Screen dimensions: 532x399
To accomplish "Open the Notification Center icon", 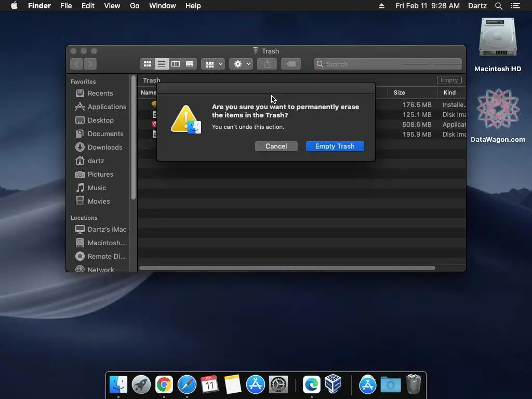I will [515, 6].
